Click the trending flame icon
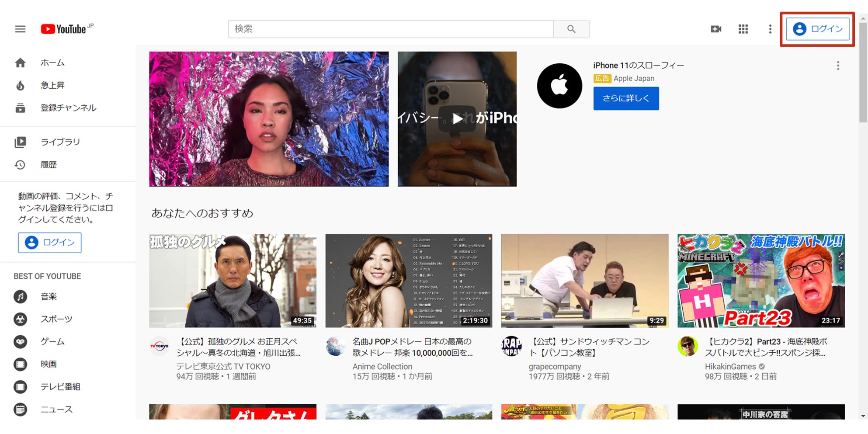This screenshot has width=868, height=434. click(x=20, y=86)
